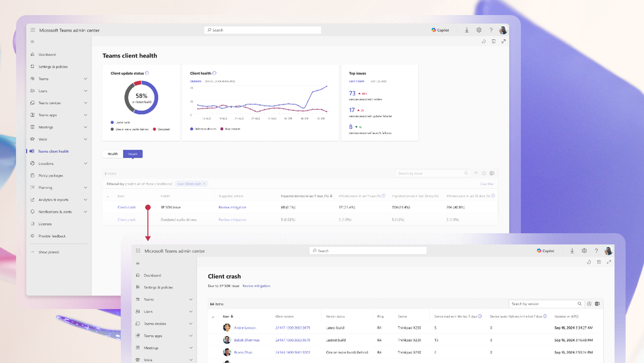Image resolution: width=644 pixels, height=363 pixels.
Task: Collapse the navigation menu in the back window
Action: coord(32,42)
